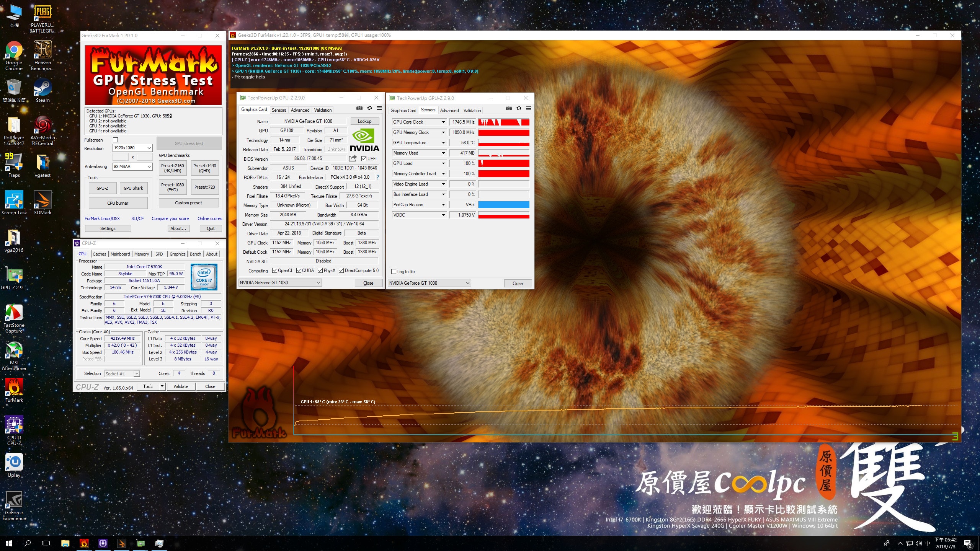Open PotPlayer desktop shortcut
This screenshot has height=551, width=980.
pos(14,131)
